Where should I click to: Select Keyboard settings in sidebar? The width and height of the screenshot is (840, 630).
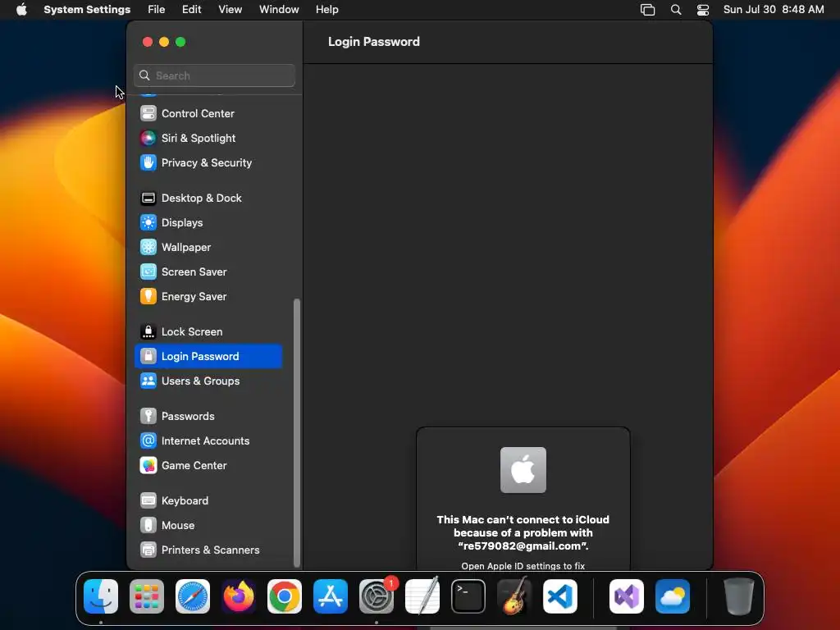(x=208, y=501)
